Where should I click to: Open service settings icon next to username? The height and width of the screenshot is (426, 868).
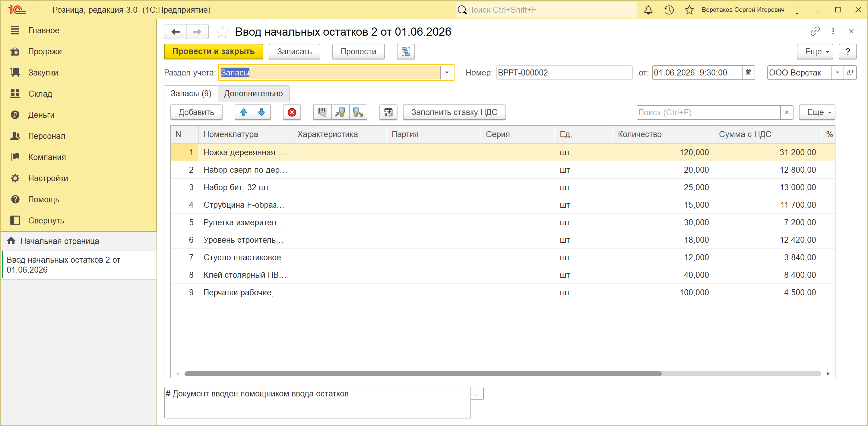(797, 10)
